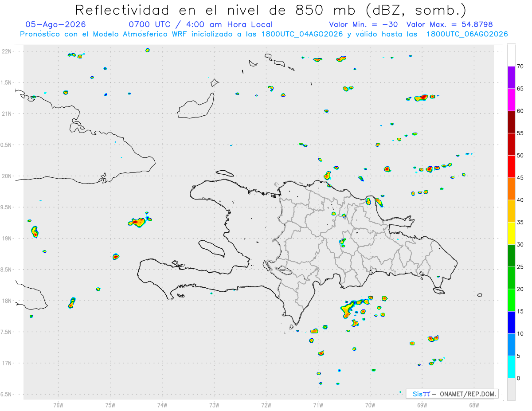Screen dimensions: 532x411
Task: Click the colorbar label '10'
Action: (520, 334)
